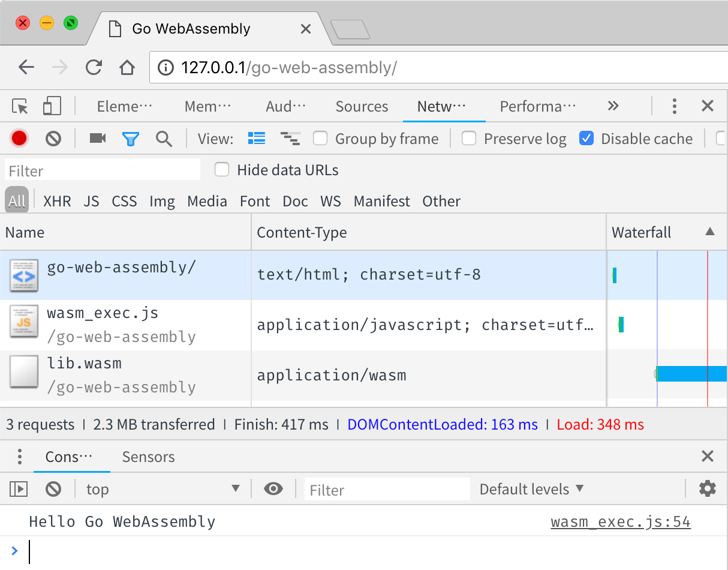
Task: Sort by the Waterfall column arrow
Action: [710, 232]
